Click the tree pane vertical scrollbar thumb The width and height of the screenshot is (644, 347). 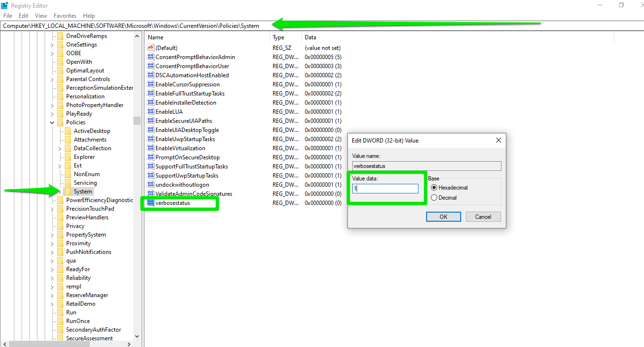[137, 120]
